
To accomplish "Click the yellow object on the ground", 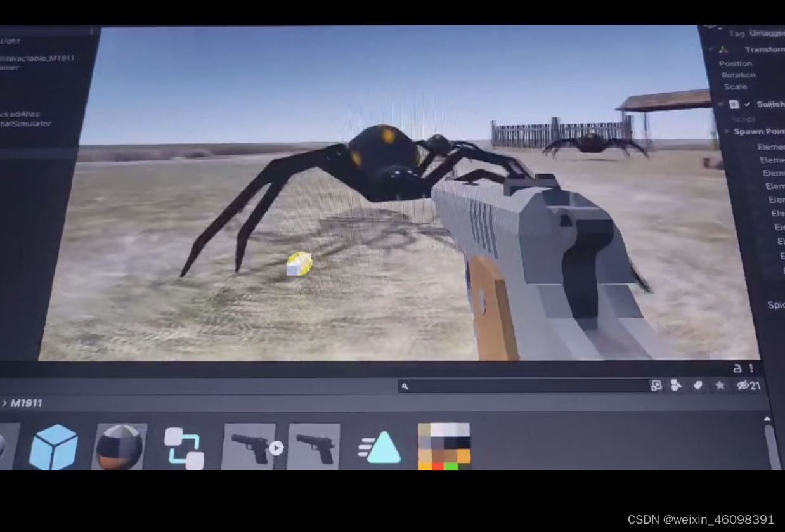I will click(x=299, y=264).
